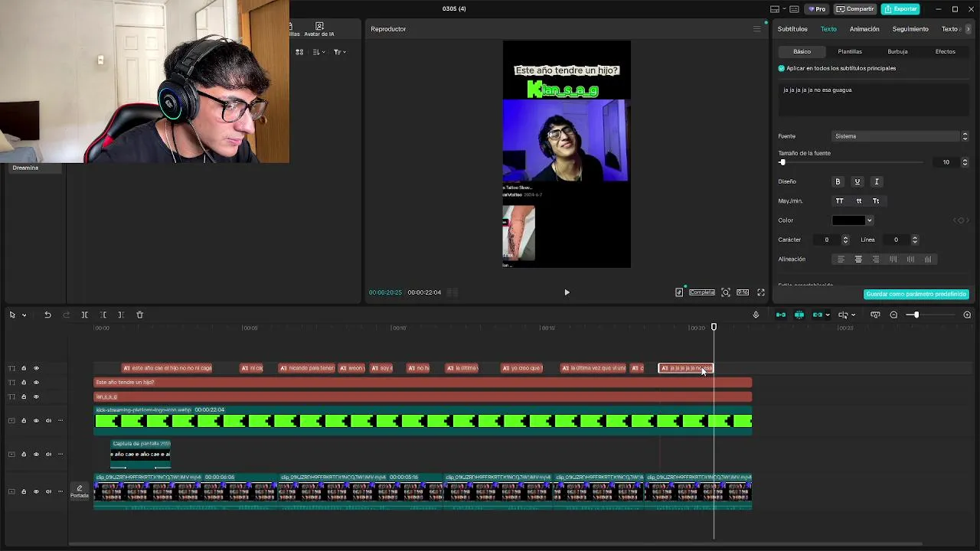Fit the timeline to window icon
The image size is (980, 551).
pyautogui.click(x=875, y=315)
